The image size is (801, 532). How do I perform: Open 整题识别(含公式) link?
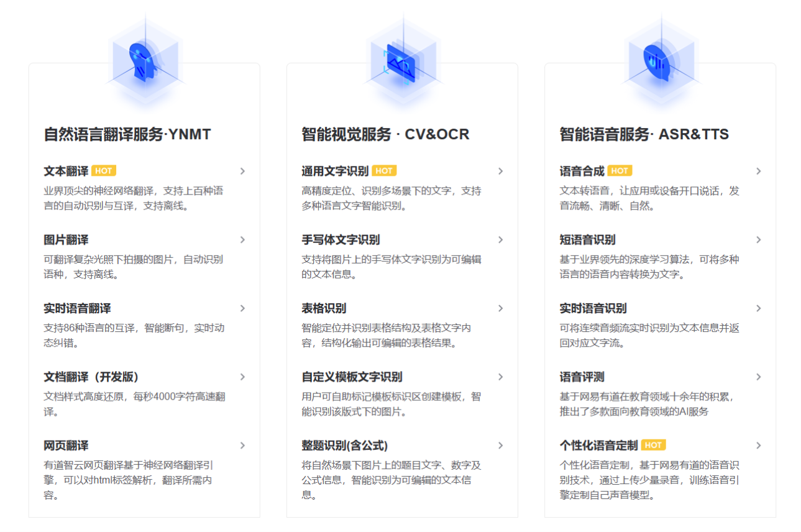(344, 446)
